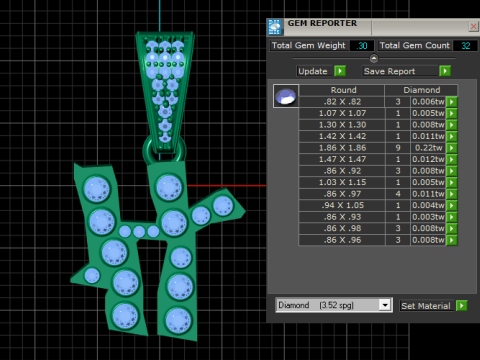Click green arrow for 1.47 X 1.47 row
The width and height of the screenshot is (480, 360).
452,159
